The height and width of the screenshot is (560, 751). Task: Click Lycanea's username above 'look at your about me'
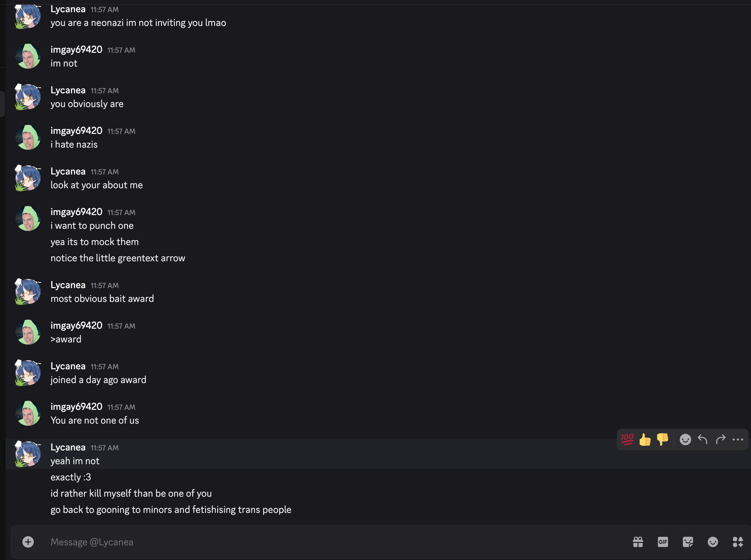[68, 171]
